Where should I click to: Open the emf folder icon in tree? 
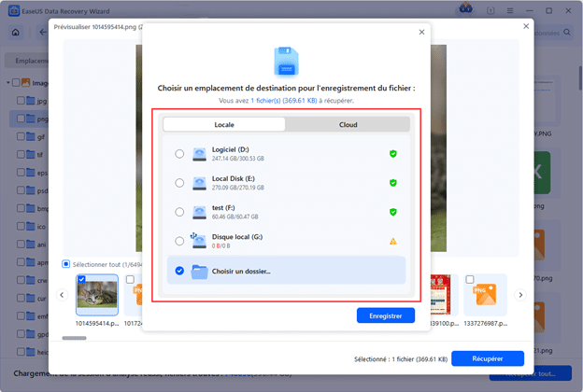pos(31,315)
